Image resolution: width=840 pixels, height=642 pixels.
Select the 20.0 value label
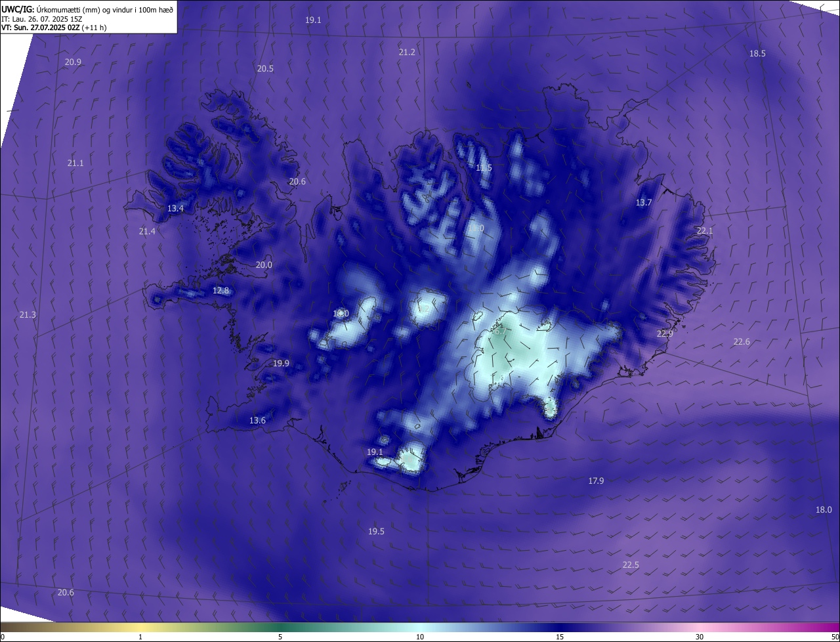(264, 265)
